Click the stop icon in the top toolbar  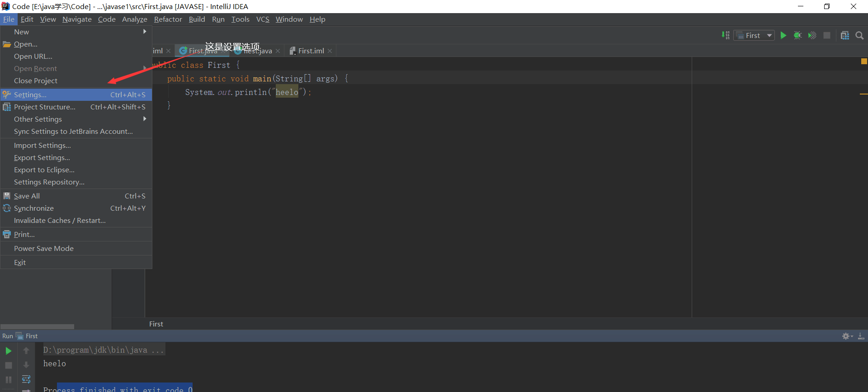[x=827, y=35]
